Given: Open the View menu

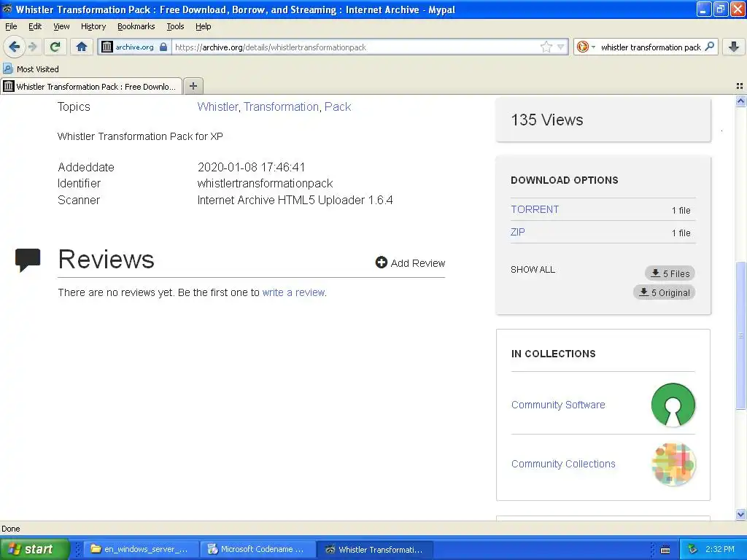Looking at the screenshot, I should (61, 26).
